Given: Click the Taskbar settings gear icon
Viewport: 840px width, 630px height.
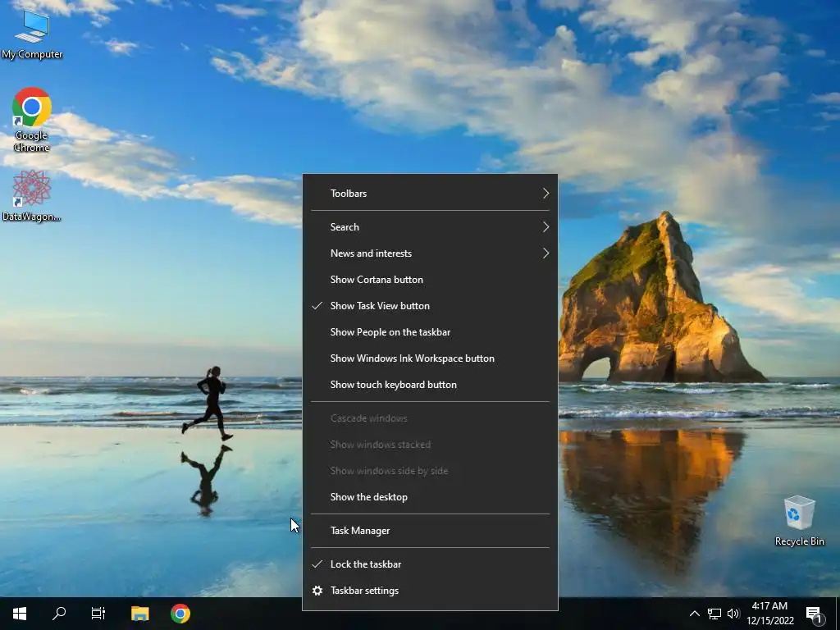Looking at the screenshot, I should point(317,591).
